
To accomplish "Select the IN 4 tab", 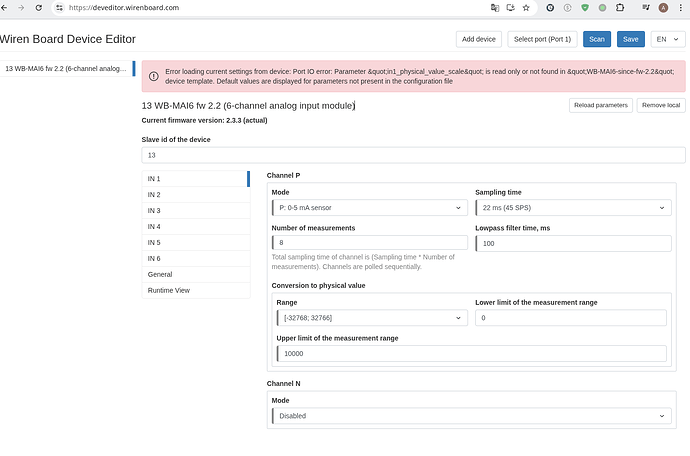I will [x=196, y=226].
